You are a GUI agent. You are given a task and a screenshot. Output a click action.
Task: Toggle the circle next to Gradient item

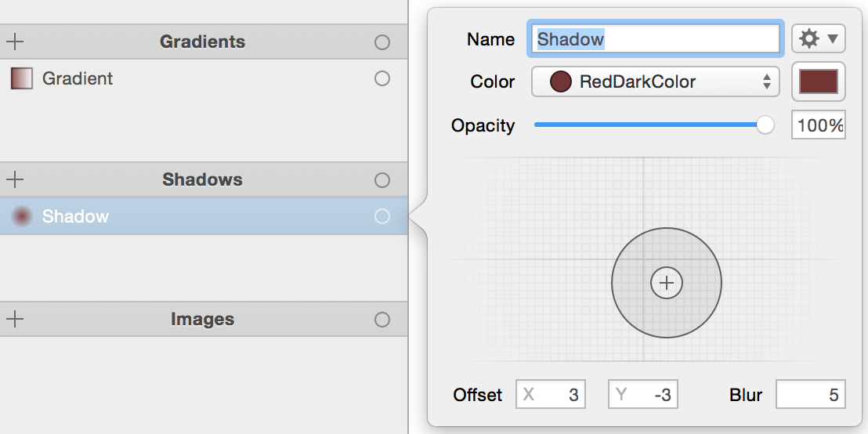[x=382, y=78]
